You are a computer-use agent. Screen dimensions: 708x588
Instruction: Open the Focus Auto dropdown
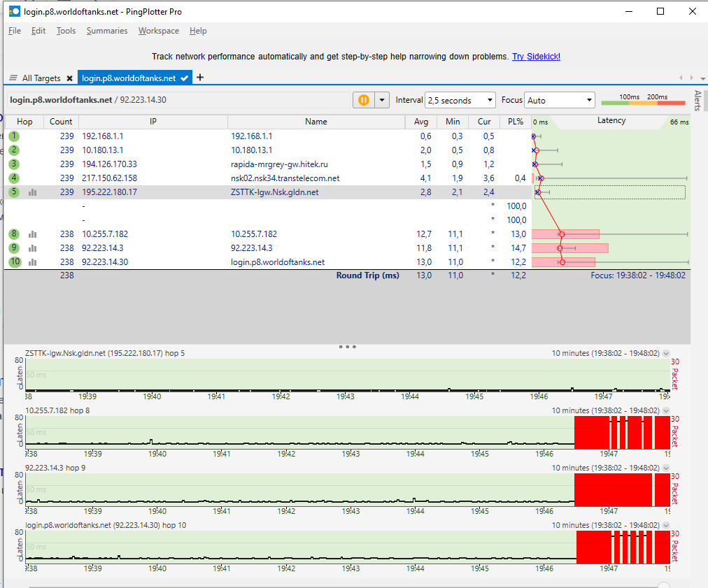[x=560, y=100]
